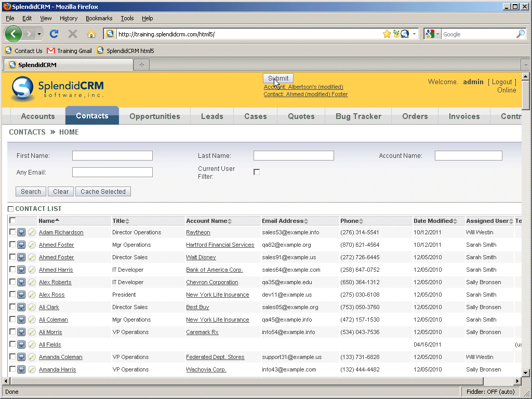Reload the page with the Firefox refresh icon
Viewport: 532px width, 399px height.
[x=54, y=34]
